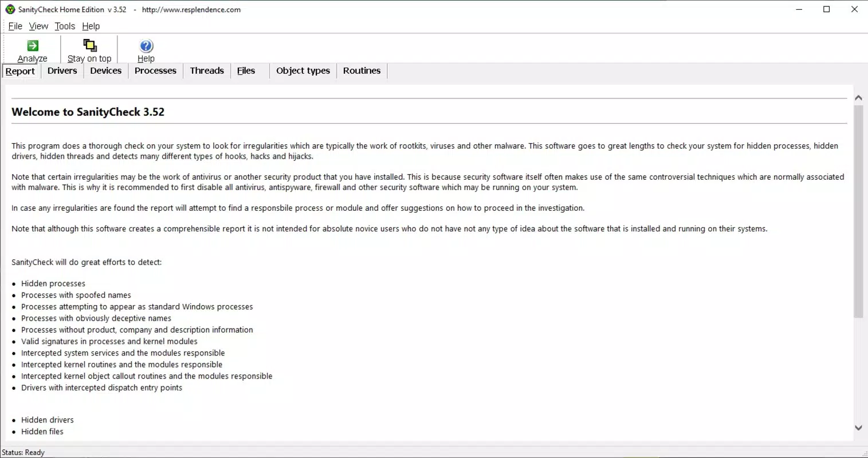Click 'Processes with spoofed names' bullet
The image size is (868, 458).
(x=76, y=295)
